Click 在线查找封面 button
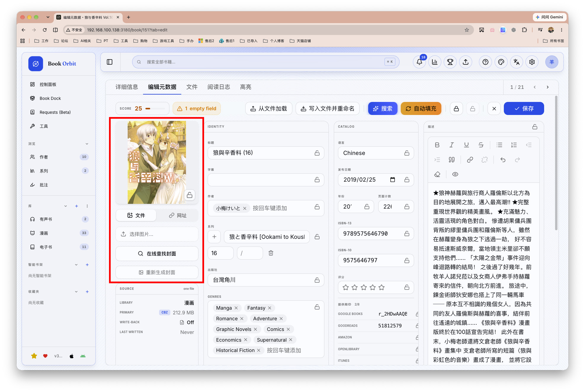 [157, 254]
